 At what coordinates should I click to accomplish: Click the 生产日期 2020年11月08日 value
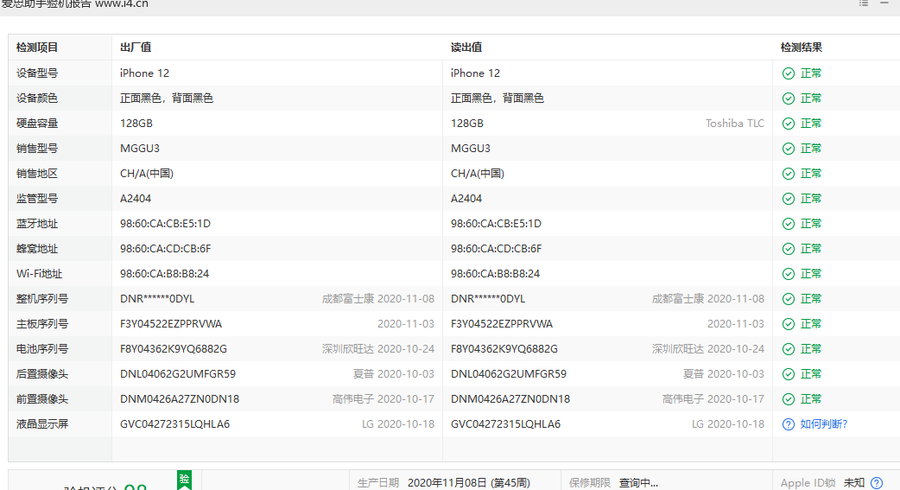469,483
